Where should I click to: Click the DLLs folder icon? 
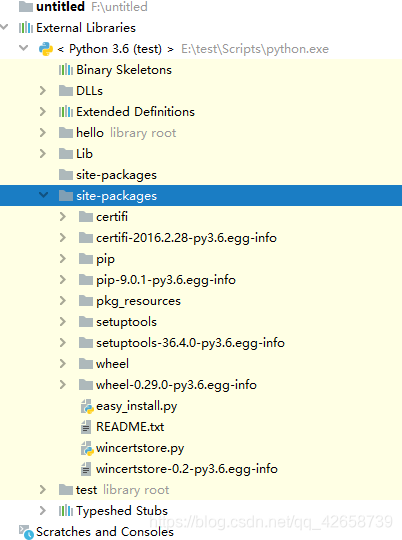pos(66,91)
